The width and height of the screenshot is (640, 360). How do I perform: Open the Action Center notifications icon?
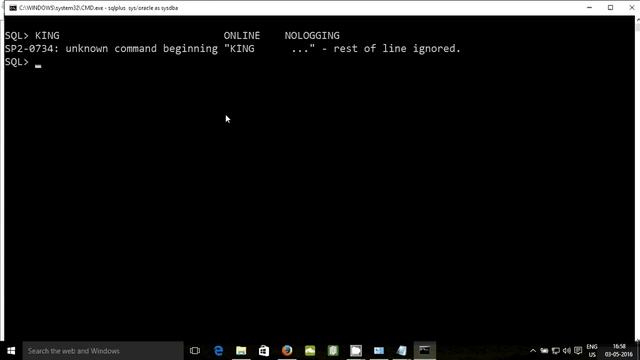(578, 351)
